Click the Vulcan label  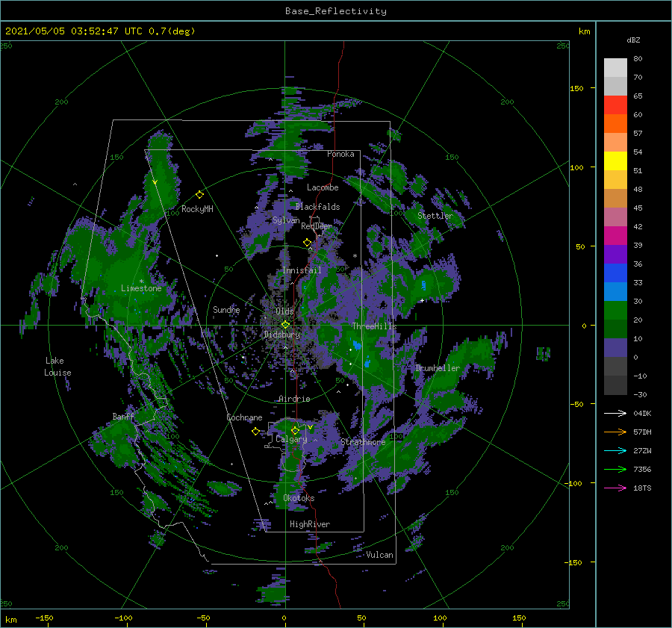379,555
